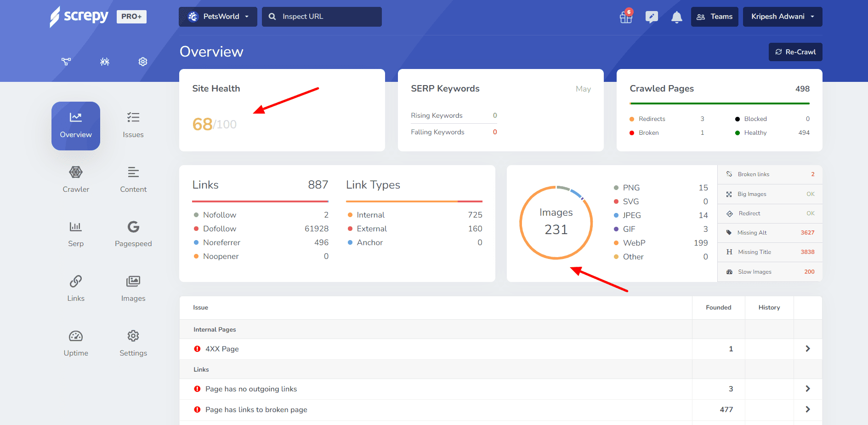Go to the Pagespeed section
The image size is (868, 425).
(x=133, y=234)
